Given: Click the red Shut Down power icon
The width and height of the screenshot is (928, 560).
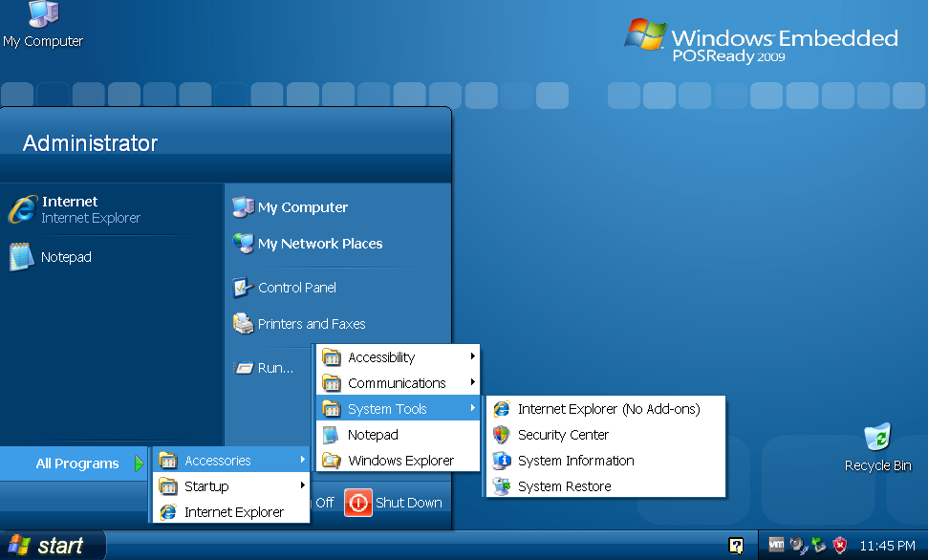Looking at the screenshot, I should pos(358,503).
